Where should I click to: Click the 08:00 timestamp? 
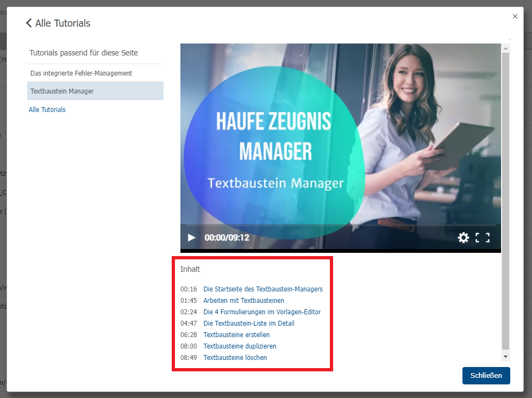(x=189, y=346)
